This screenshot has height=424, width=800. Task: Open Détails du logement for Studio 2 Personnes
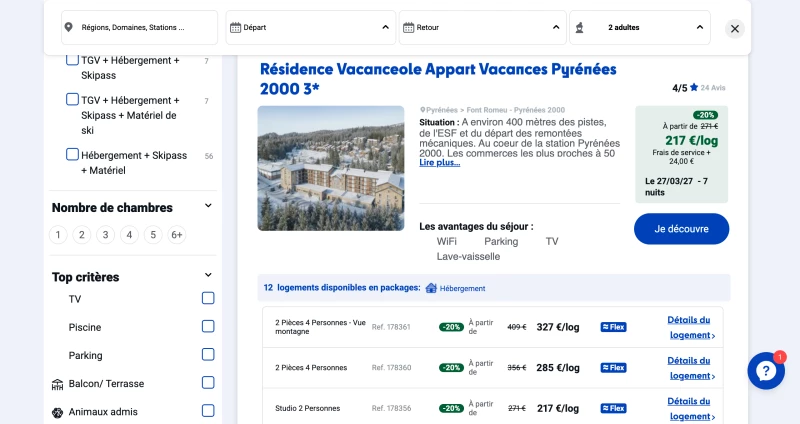690,409
